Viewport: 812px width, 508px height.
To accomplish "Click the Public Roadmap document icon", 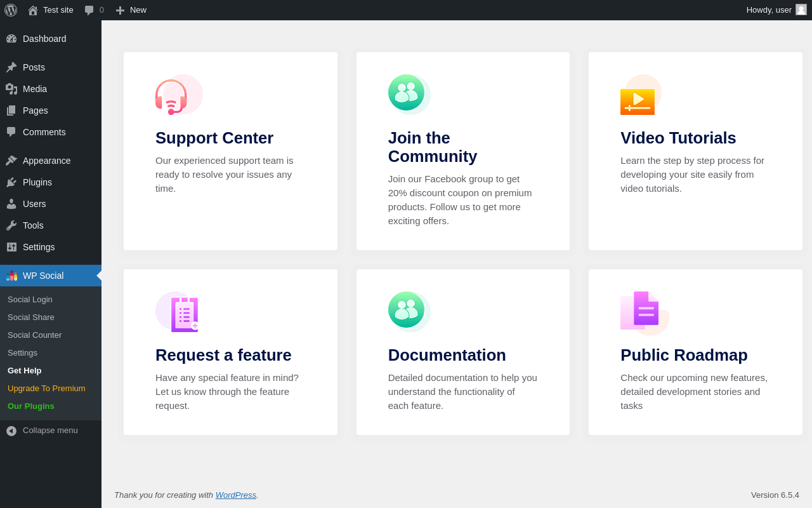I will click(x=643, y=312).
